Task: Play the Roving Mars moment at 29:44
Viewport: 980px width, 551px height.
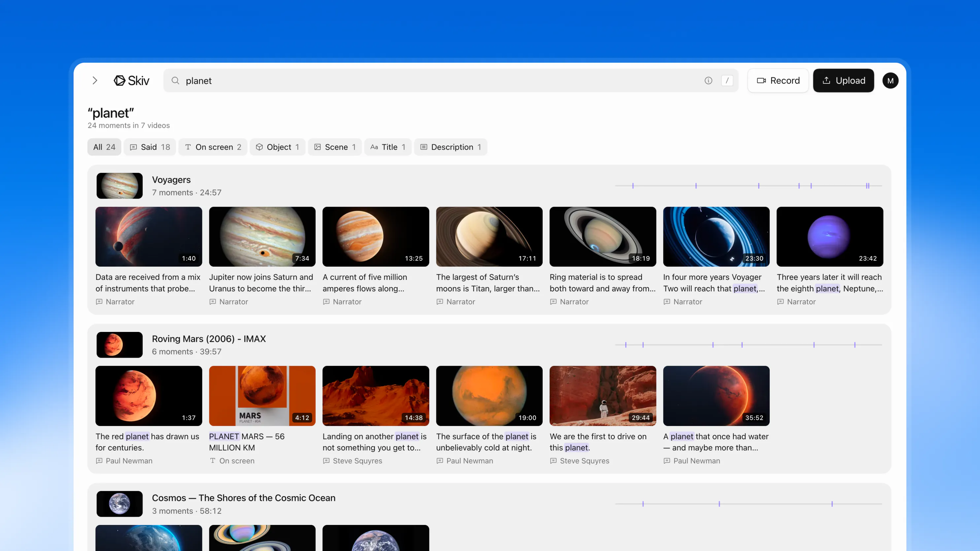Action: (603, 396)
